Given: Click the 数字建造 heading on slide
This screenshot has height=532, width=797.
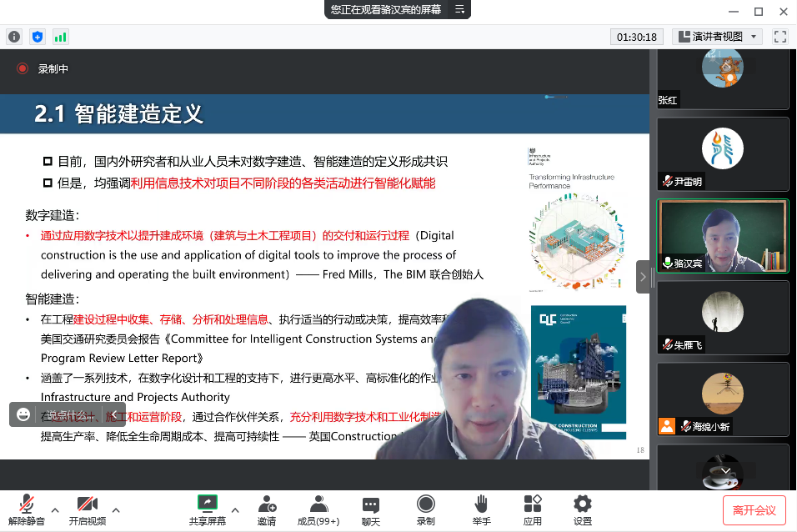Looking at the screenshot, I should pyautogui.click(x=53, y=215).
